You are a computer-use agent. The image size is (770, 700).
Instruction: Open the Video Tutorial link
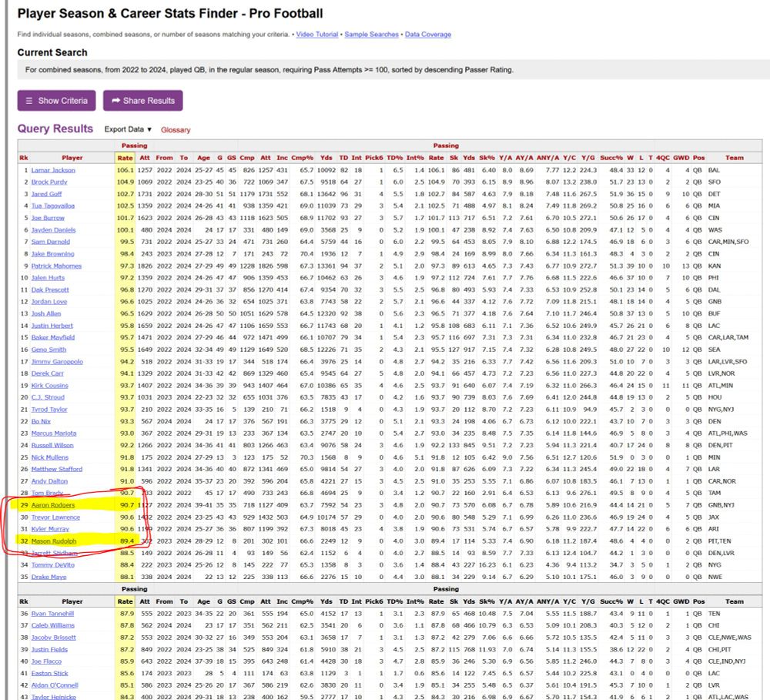coord(316,35)
